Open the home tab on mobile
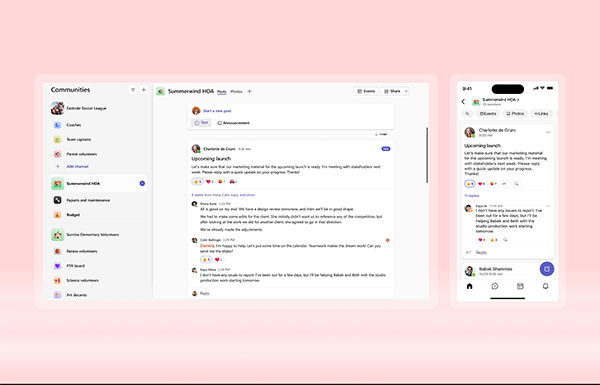Viewport: 600px width, 385px height. point(470,286)
